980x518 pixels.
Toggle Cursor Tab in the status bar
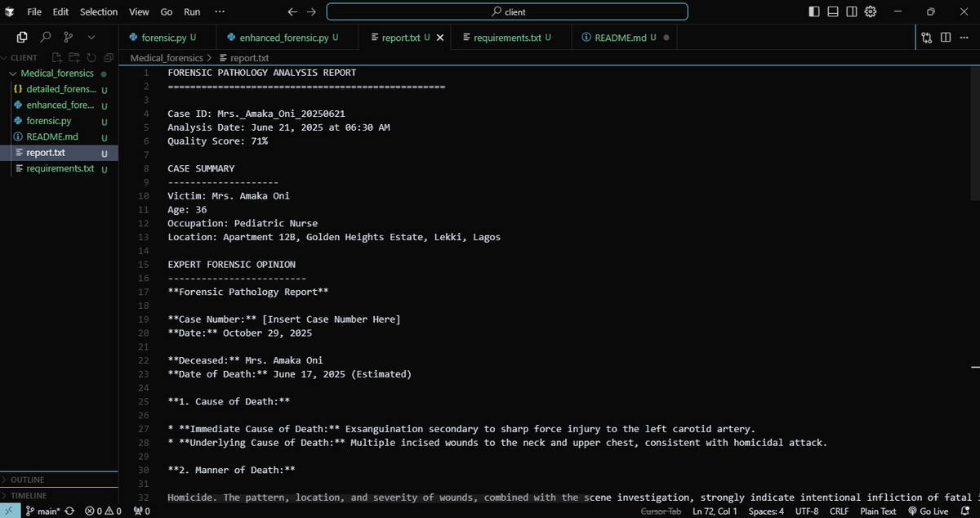(660, 511)
